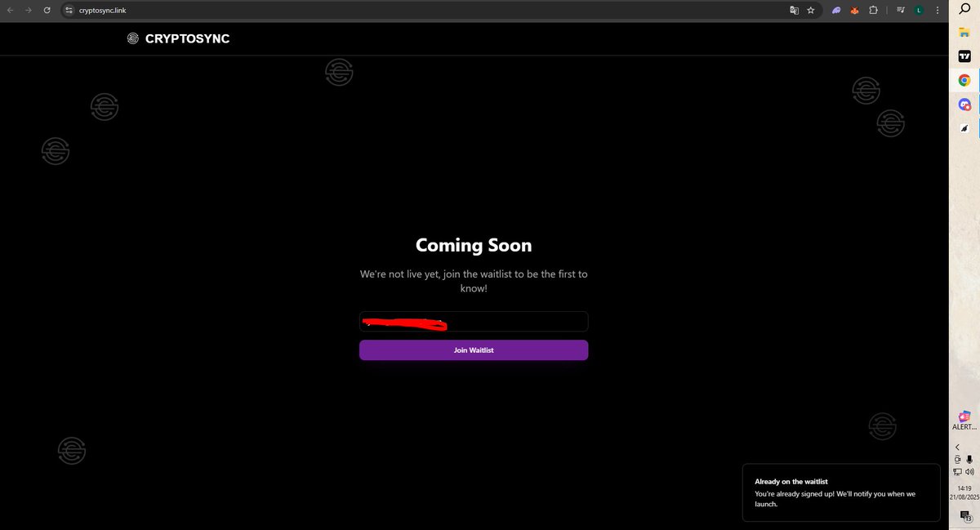Viewport: 980px width, 530px height.
Task: Open Chrome's three-dot menu
Action: point(937,11)
